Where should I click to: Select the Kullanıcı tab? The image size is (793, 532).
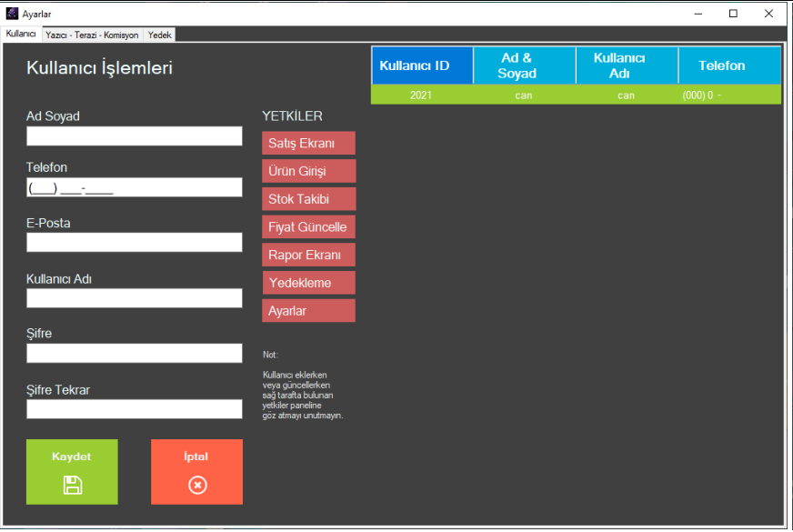tap(20, 34)
